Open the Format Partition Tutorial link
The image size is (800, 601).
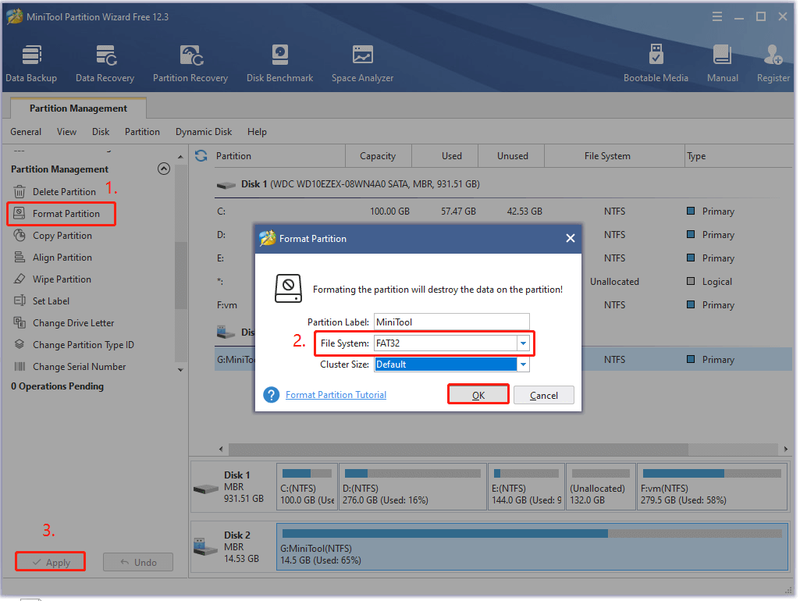coord(336,395)
